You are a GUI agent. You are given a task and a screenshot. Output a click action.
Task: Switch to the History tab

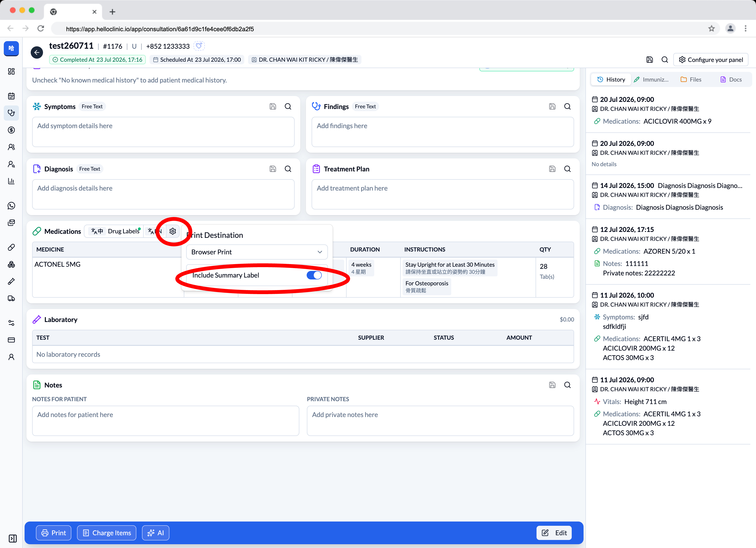coord(611,79)
